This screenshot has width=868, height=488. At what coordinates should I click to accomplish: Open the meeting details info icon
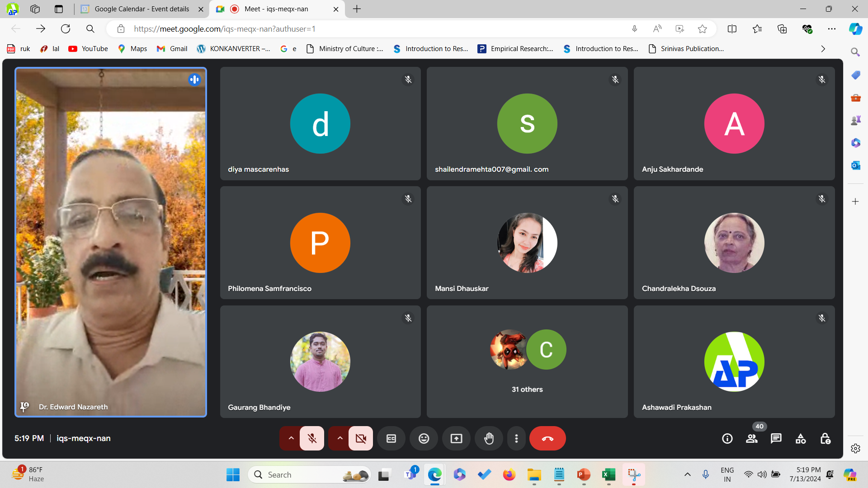tap(727, 438)
